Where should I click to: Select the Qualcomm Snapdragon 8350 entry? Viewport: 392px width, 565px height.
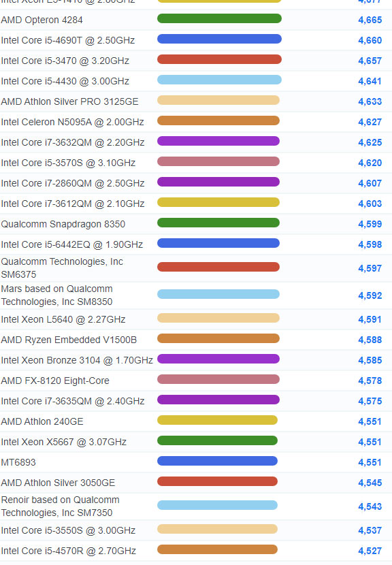click(x=63, y=224)
